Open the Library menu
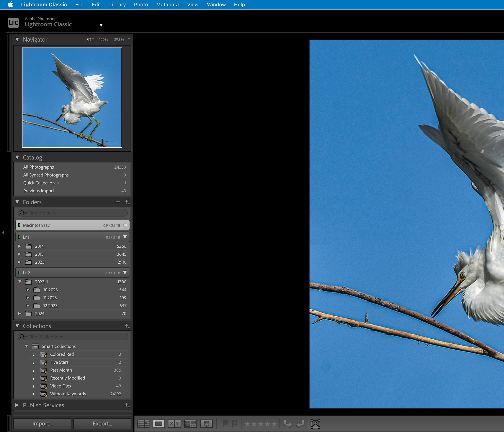This screenshot has width=504, height=432. (x=117, y=5)
